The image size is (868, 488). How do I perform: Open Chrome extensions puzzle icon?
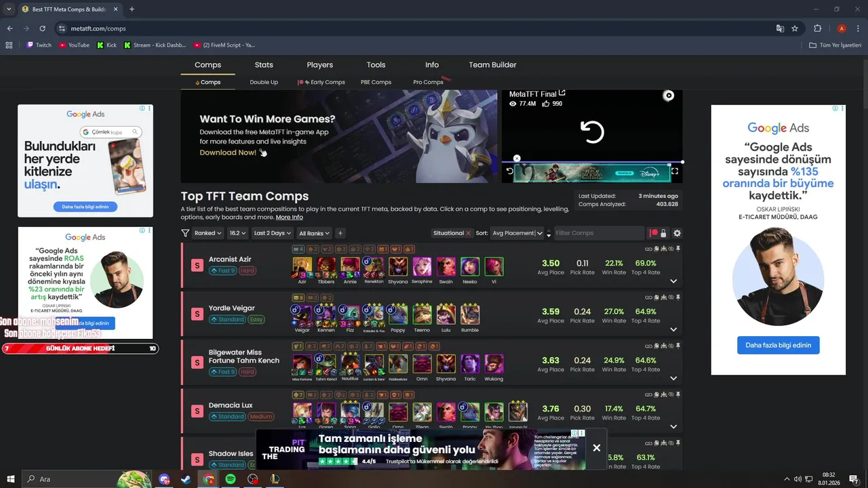coord(817,28)
